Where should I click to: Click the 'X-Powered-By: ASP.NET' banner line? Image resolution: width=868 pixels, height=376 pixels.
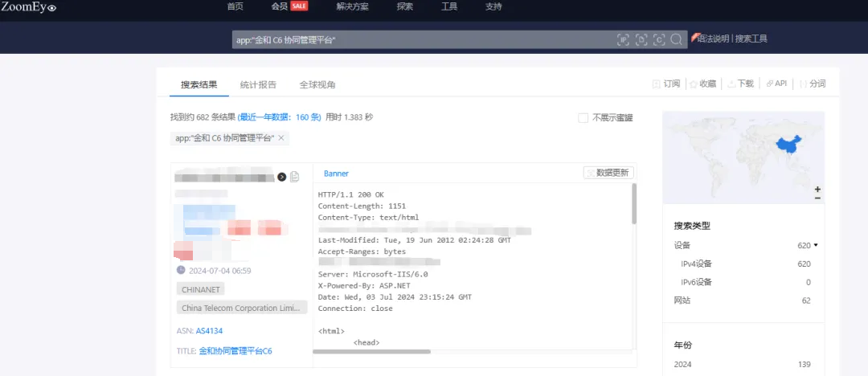364,286
